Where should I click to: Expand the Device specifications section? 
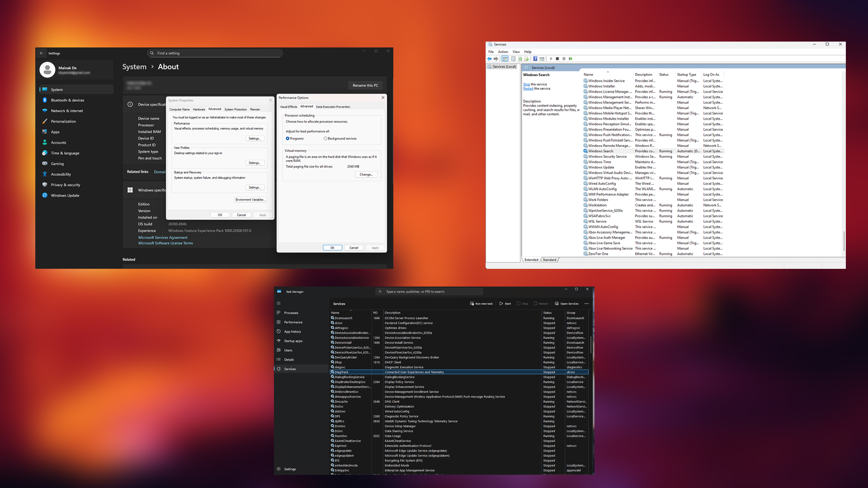pos(146,104)
